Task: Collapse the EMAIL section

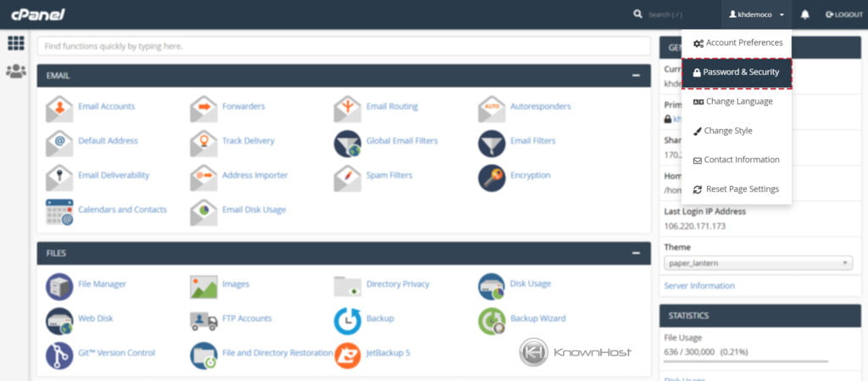Action: (x=636, y=76)
